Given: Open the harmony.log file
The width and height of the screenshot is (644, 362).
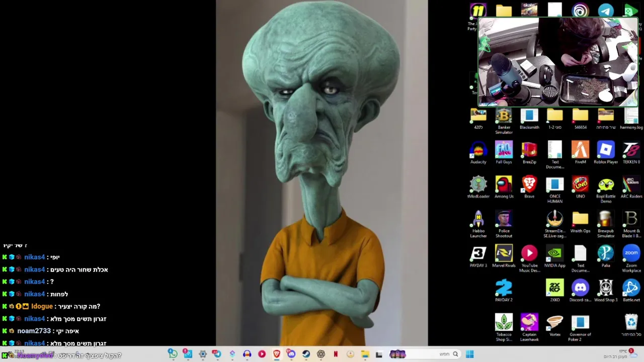Looking at the screenshot, I should pos(631,119).
